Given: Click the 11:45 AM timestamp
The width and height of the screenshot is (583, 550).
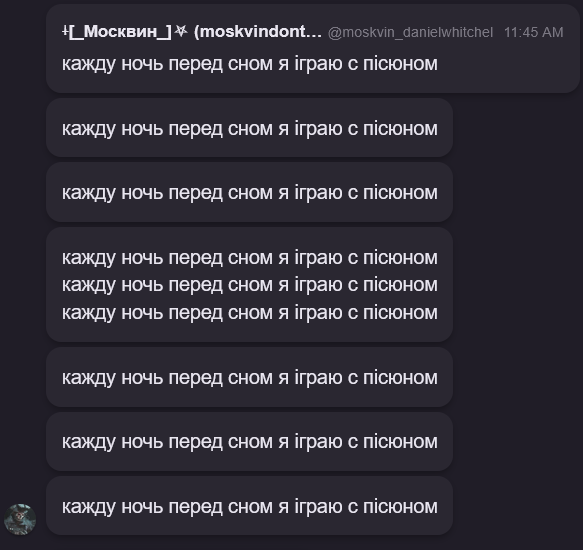Looking at the screenshot, I should click(534, 32).
